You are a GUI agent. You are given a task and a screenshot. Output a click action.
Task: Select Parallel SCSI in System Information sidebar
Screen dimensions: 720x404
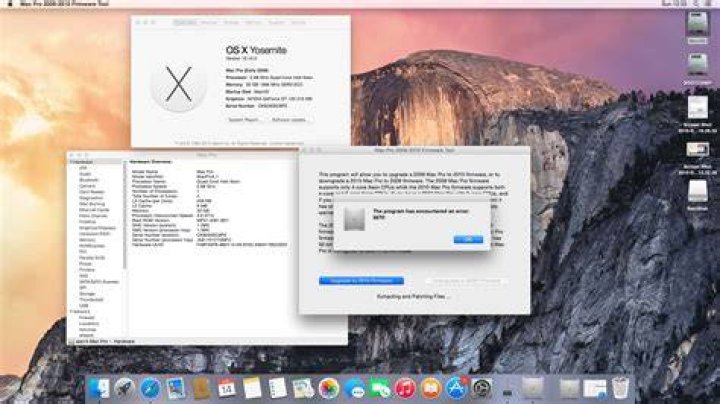coord(92,258)
